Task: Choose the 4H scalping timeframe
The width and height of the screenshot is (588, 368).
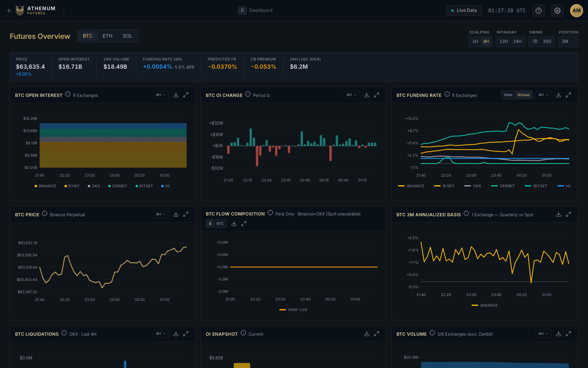Action: 486,41
